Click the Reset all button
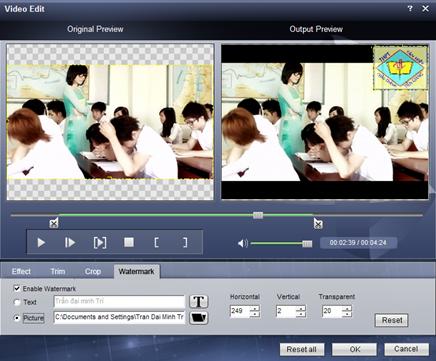The image size is (436, 361). click(302, 349)
